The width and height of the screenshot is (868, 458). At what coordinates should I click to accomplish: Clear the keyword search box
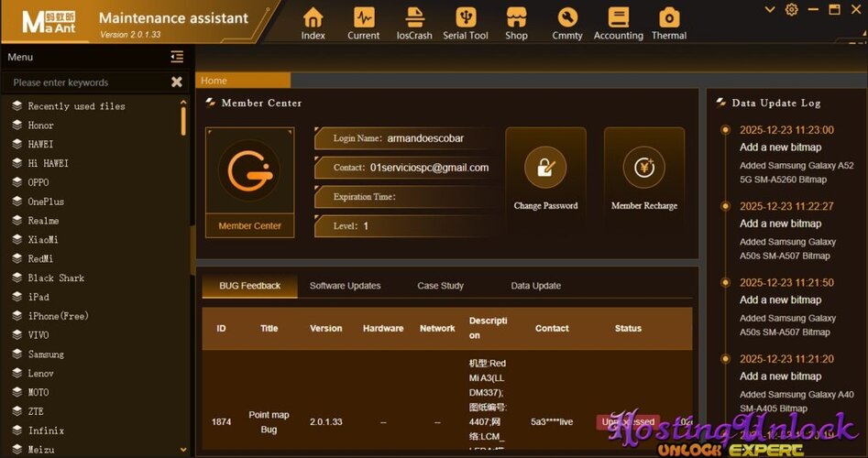point(177,82)
